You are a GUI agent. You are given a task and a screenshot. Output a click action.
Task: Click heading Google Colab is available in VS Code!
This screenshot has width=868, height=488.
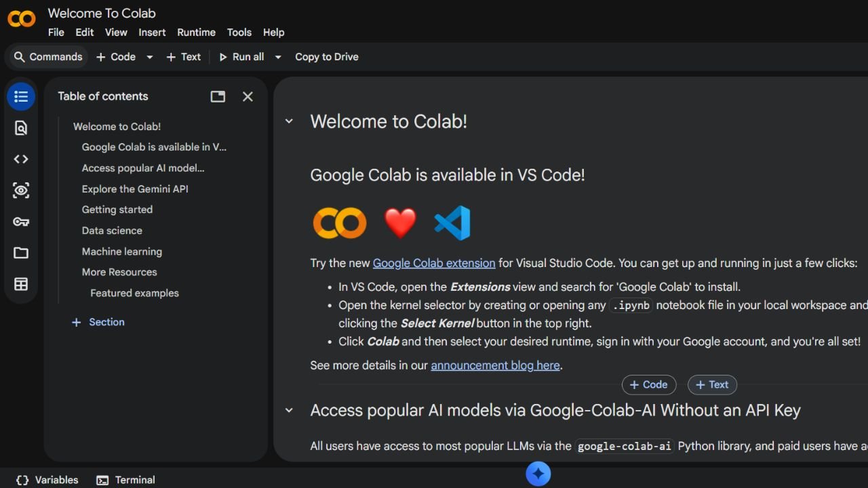448,175
